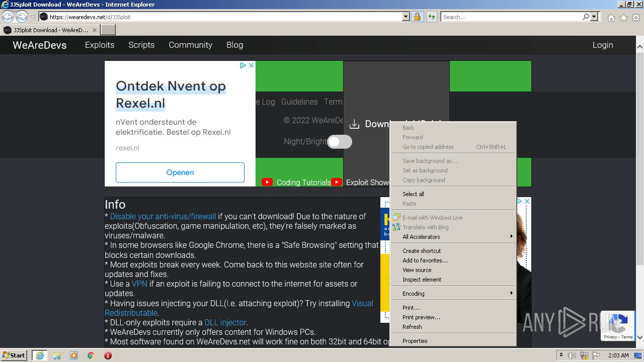Choose Print preview in context menu
The image size is (644, 362).
pyautogui.click(x=453, y=317)
